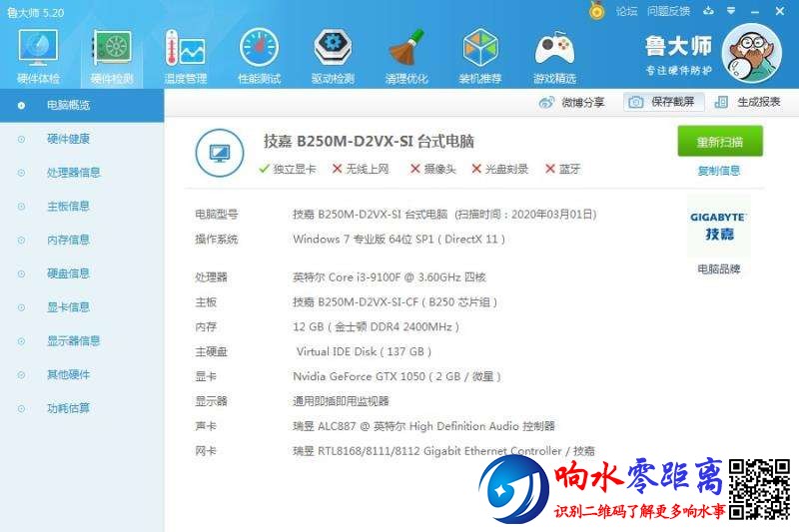
Task: Click the 鲁大师 mascot avatar
Action: click(x=752, y=53)
